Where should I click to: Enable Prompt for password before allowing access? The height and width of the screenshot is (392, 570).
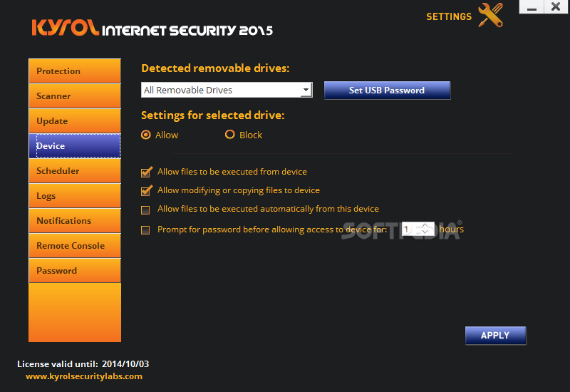(145, 230)
